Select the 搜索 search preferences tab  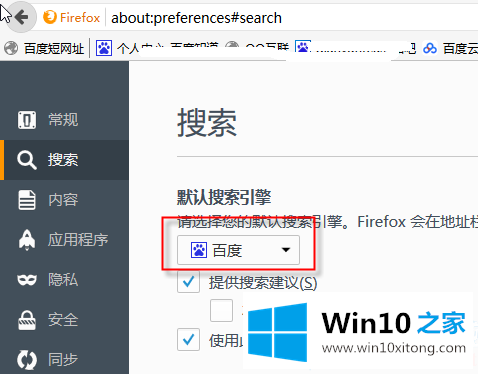tap(64, 160)
